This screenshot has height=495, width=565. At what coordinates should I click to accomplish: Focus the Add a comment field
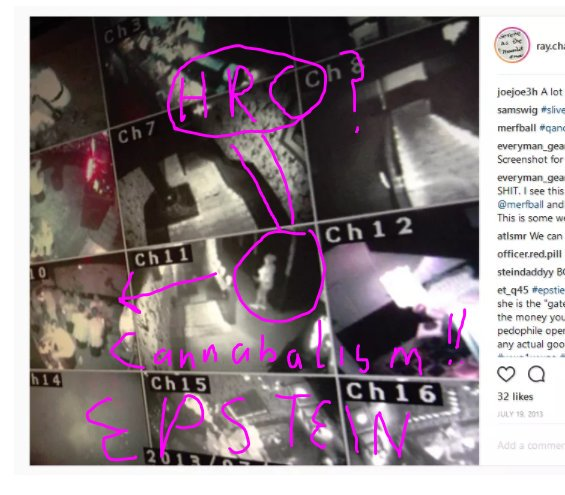(x=531, y=446)
